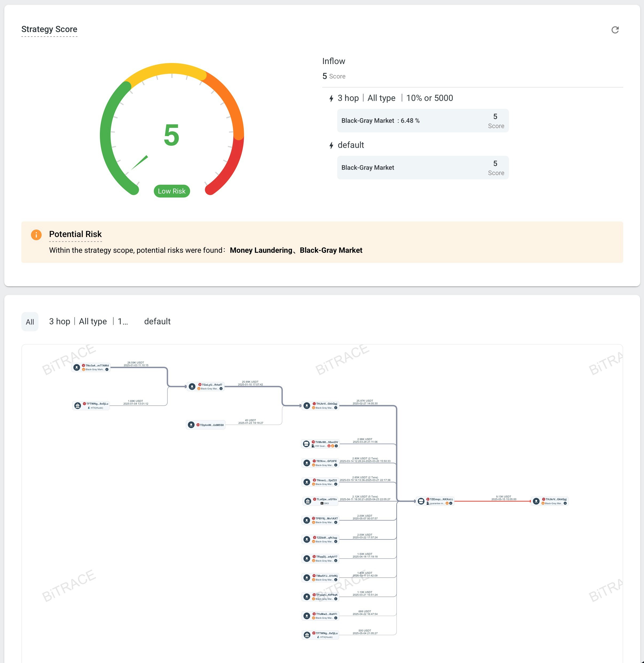
Task: Open the default Black-Gray Market score row
Action: pyautogui.click(x=423, y=168)
